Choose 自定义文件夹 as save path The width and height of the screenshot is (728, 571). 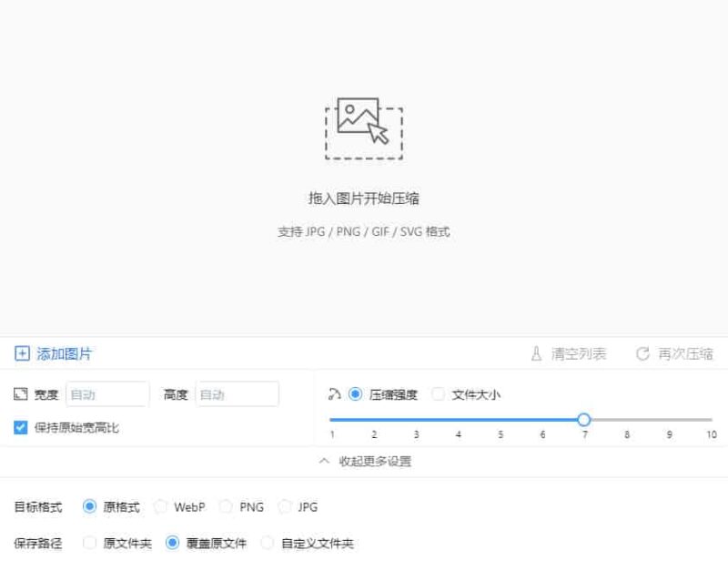[267, 542]
